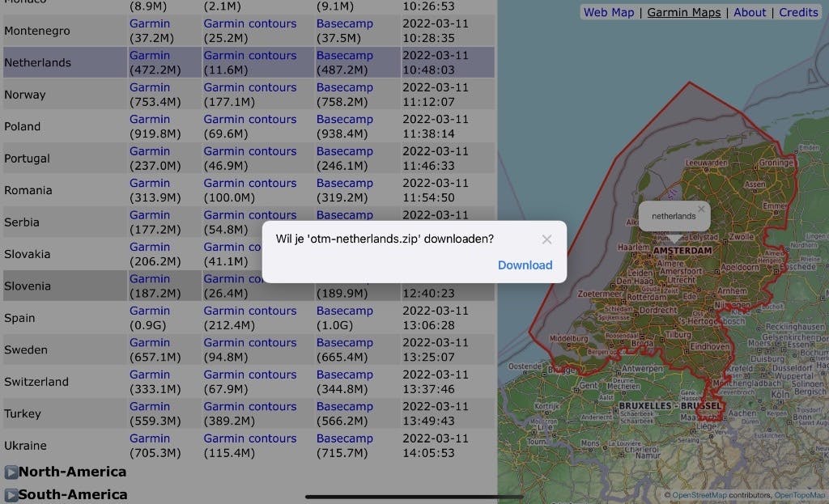Download Garmin map for Montenegro
The width and height of the screenshot is (829, 504).
click(150, 23)
